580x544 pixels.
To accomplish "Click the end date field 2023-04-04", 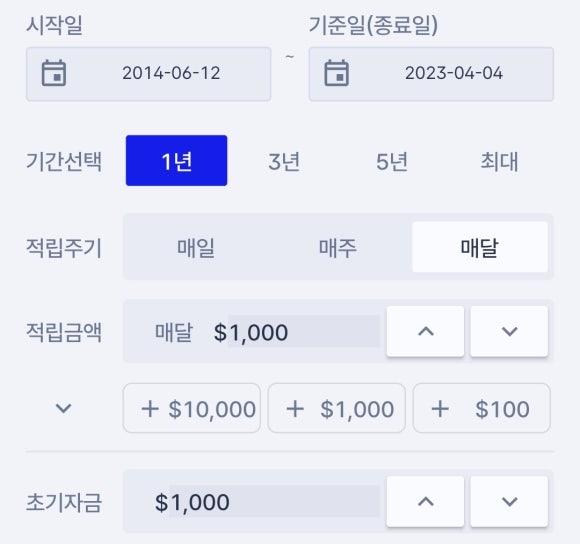I will (x=431, y=74).
